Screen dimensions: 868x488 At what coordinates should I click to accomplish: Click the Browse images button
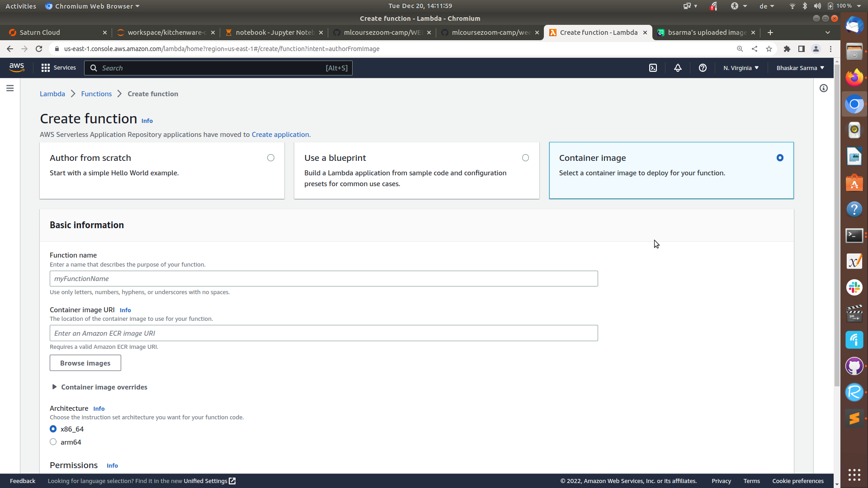[x=85, y=363]
